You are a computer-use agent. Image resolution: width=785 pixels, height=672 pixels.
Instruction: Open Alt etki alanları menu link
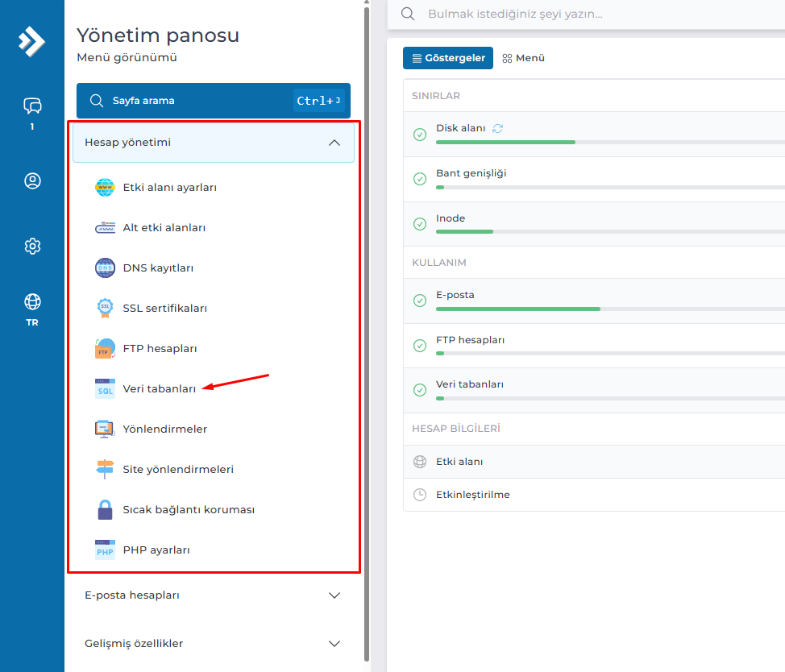pyautogui.click(x=164, y=228)
